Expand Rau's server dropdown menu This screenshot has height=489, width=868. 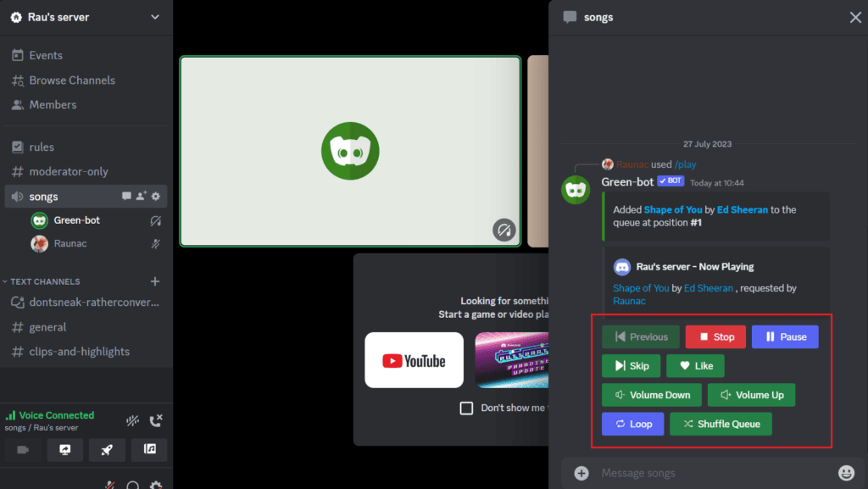pos(154,17)
